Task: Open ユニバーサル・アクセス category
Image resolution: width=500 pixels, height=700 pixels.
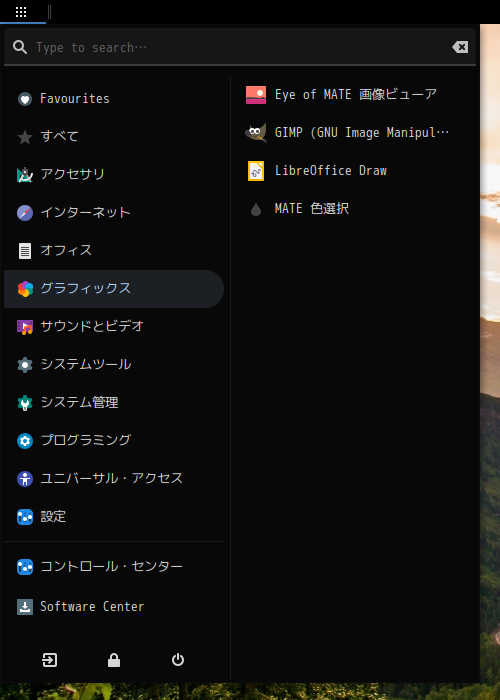Action: click(114, 479)
